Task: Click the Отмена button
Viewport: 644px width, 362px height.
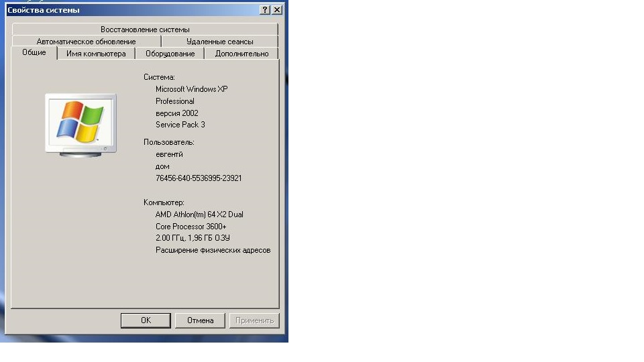Action: (200, 320)
